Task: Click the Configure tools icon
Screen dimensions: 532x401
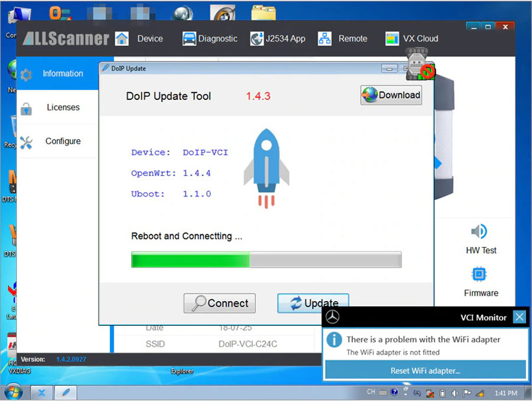Action: click(26, 143)
